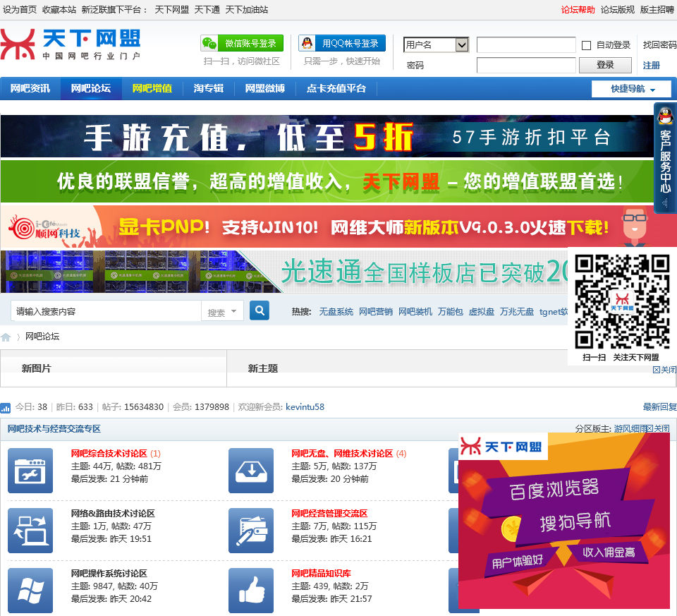Screen dimensions: 677x616
Task: Select the 网吧论坛 navigation tab
Action: point(91,89)
